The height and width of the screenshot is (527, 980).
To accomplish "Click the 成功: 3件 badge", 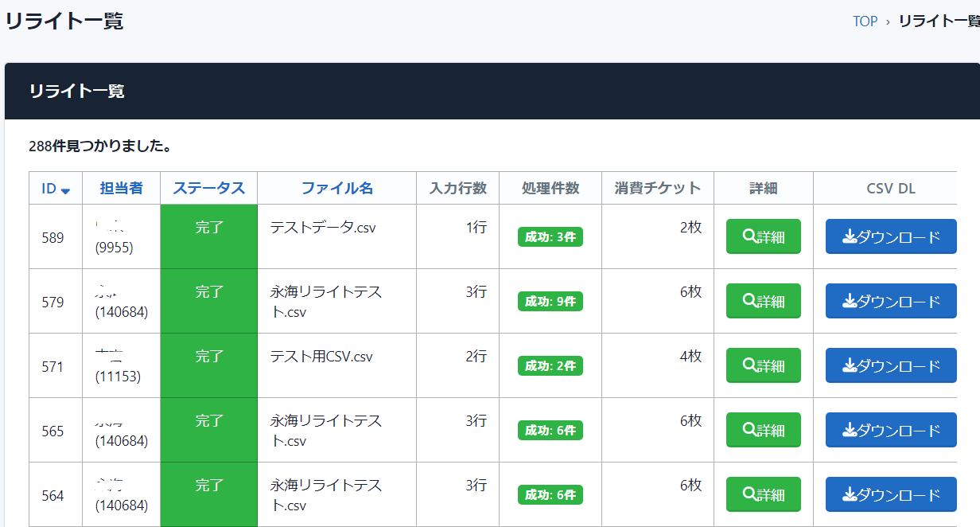I will coord(550,237).
